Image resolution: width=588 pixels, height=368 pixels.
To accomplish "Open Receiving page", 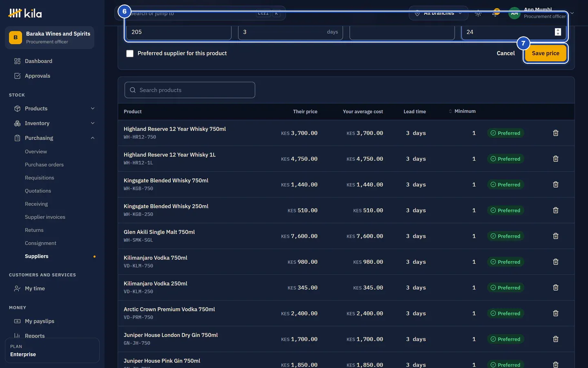I will (36, 204).
